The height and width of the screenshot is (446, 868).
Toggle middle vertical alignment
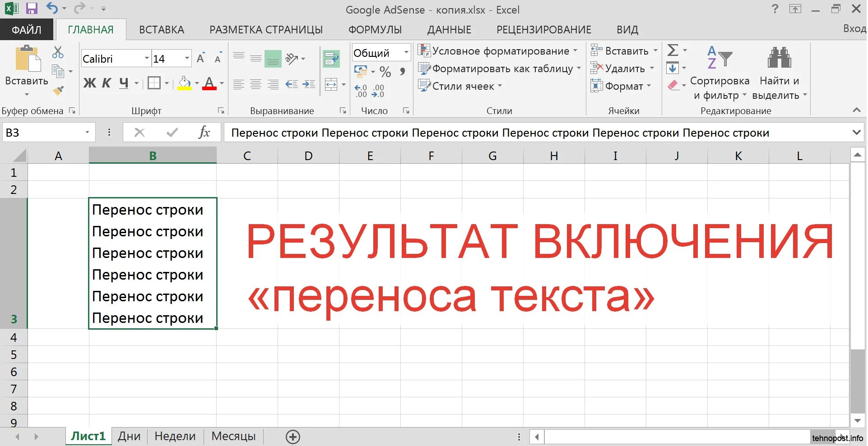[x=256, y=59]
